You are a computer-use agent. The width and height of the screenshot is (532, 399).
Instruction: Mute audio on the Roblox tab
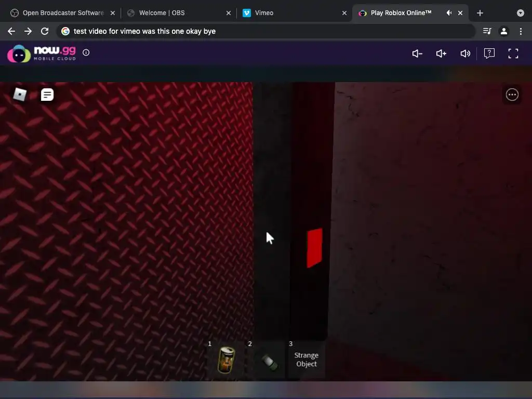click(x=449, y=13)
